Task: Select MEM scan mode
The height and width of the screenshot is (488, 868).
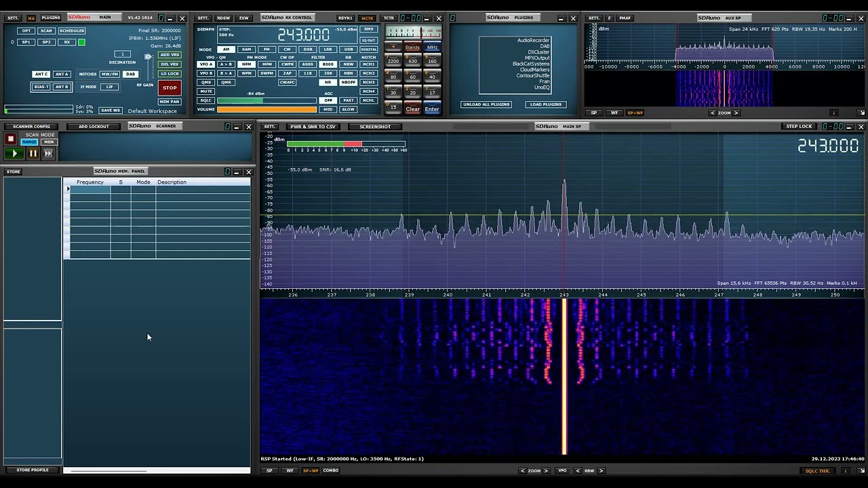Action: pos(48,142)
